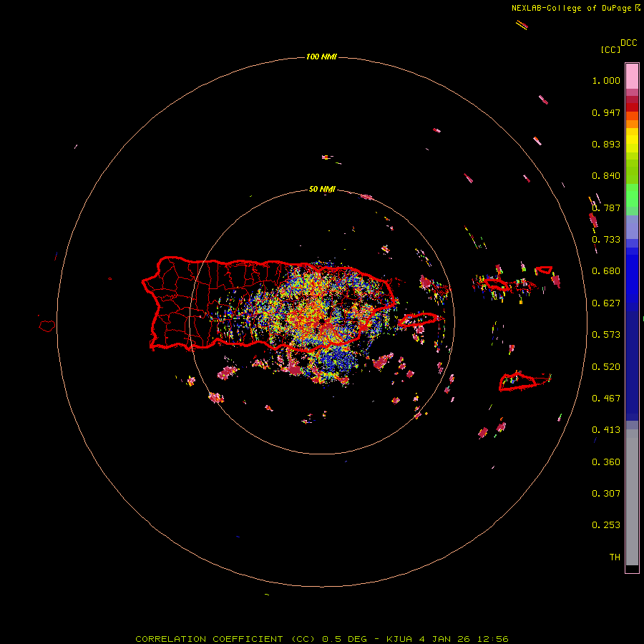Click the 0.733 color scale value
Image resolution: width=644 pixels, height=644 pixels.
pos(606,240)
